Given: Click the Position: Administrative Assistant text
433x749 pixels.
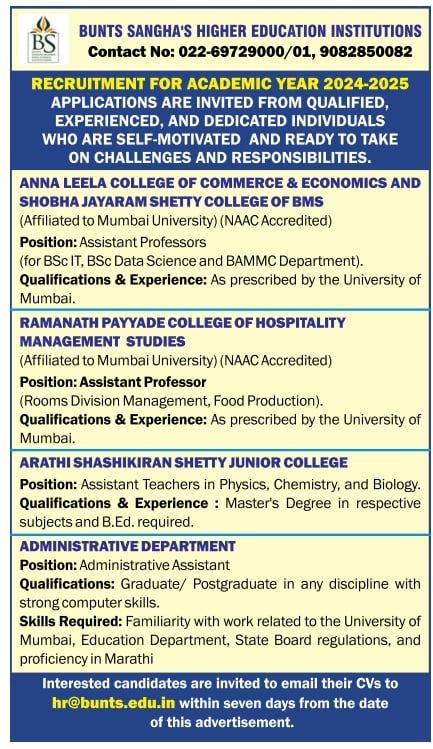Looking at the screenshot, I should [124, 565].
